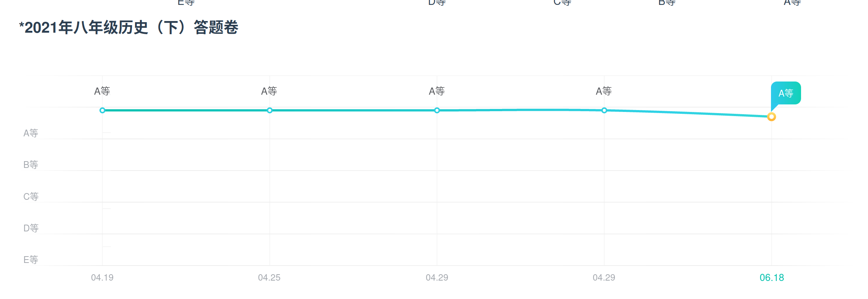Click the teal line between 04.19 and 04.25
This screenshot has height=299, width=868.
[186, 110]
